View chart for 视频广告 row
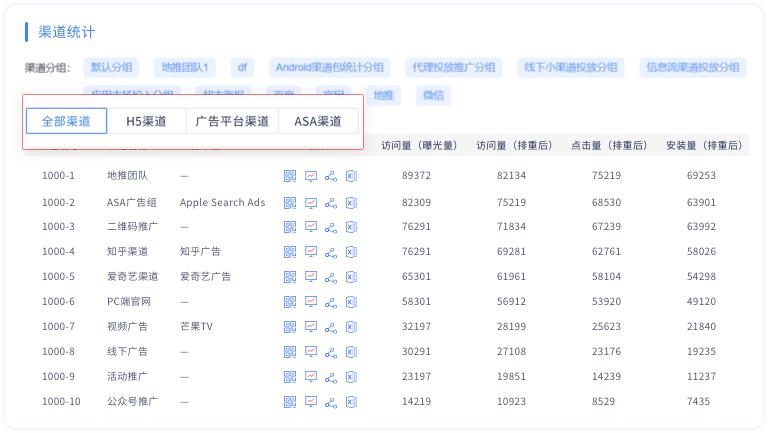768x433 pixels. pyautogui.click(x=311, y=327)
